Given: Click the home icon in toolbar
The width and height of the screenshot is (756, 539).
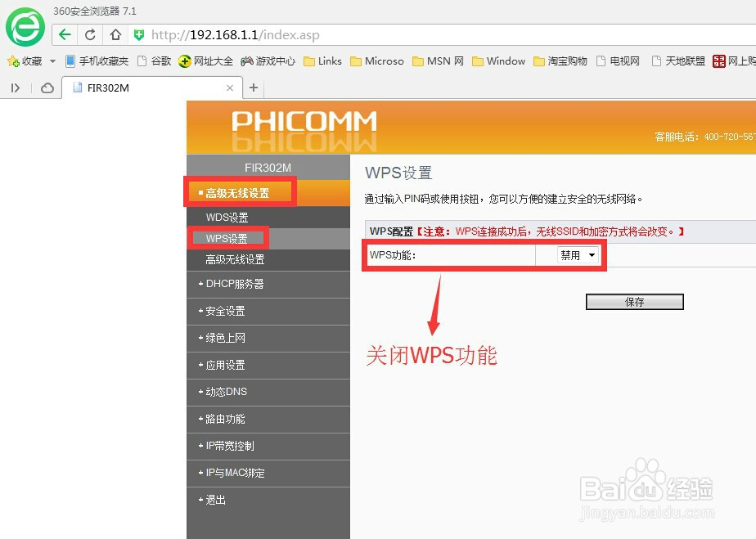Looking at the screenshot, I should 115,34.
